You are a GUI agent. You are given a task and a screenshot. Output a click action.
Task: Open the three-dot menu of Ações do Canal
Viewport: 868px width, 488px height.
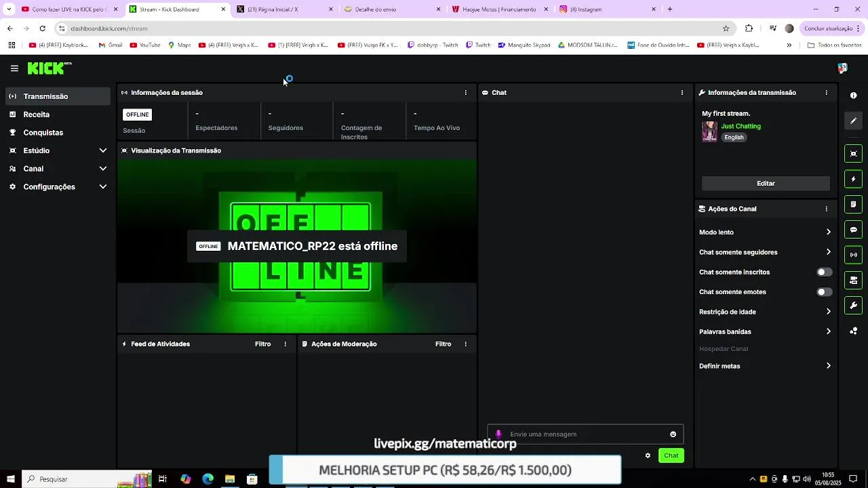(x=826, y=209)
